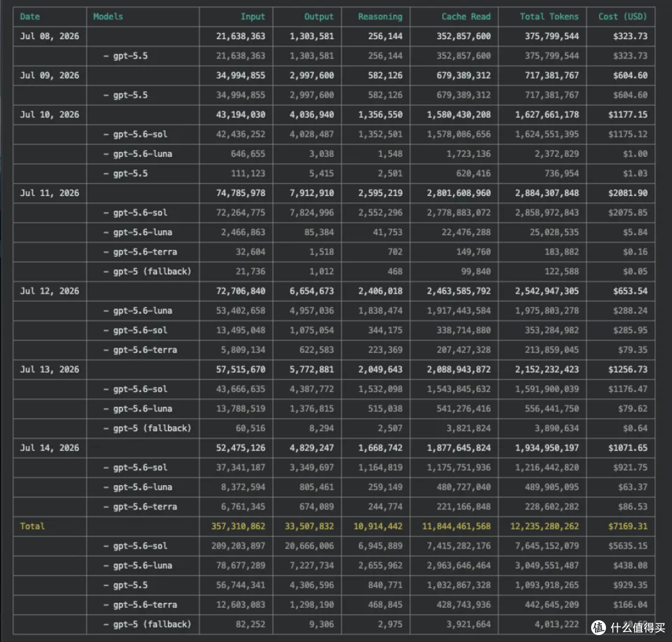Select the Jul 11, 2026 date cell
Viewport: 672px width, 642px height.
(x=49, y=193)
